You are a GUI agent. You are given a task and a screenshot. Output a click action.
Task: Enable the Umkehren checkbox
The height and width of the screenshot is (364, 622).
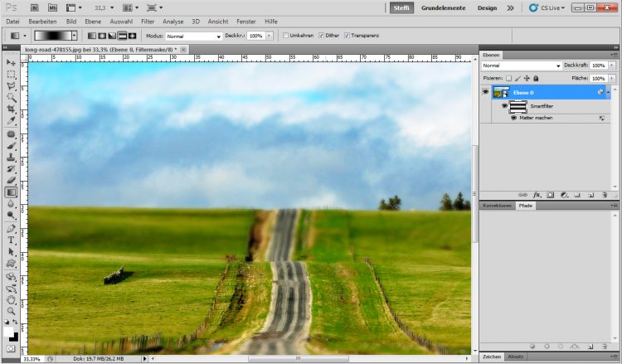[x=285, y=36]
